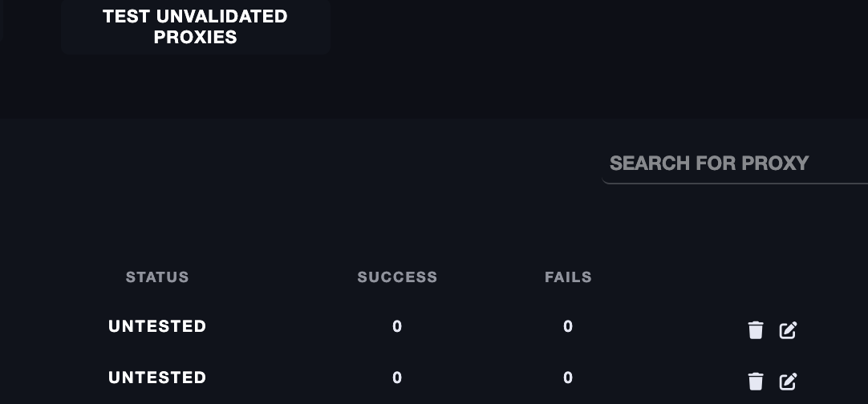Viewport: 868px width, 404px height.
Task: Click the first row's UNTESTED status
Action: pos(157,326)
